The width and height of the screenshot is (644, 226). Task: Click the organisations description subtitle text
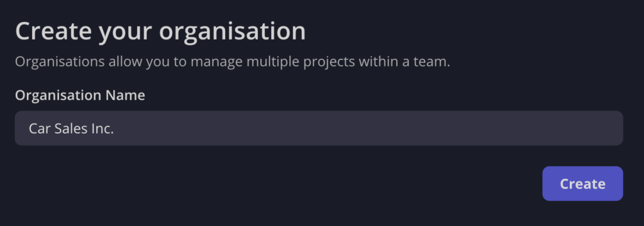coord(233,62)
